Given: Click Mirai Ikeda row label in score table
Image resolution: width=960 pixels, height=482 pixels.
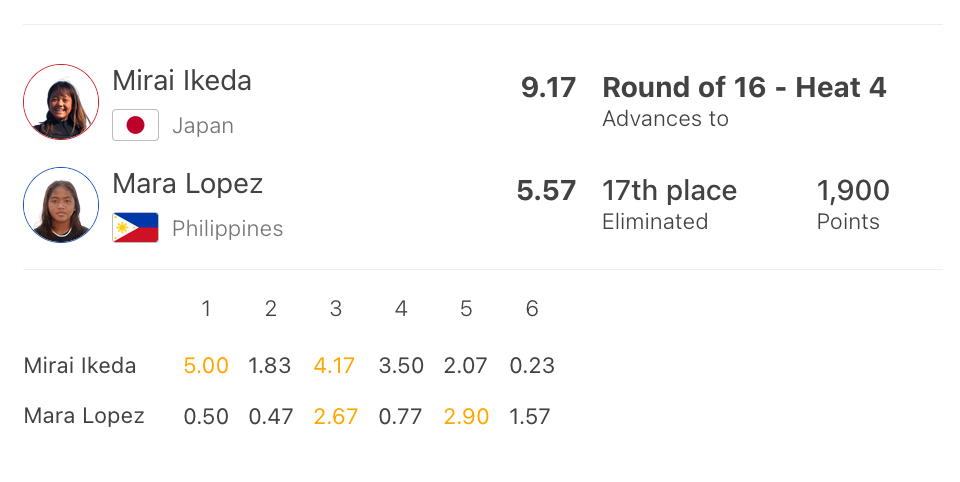Looking at the screenshot, I should click(x=80, y=366).
